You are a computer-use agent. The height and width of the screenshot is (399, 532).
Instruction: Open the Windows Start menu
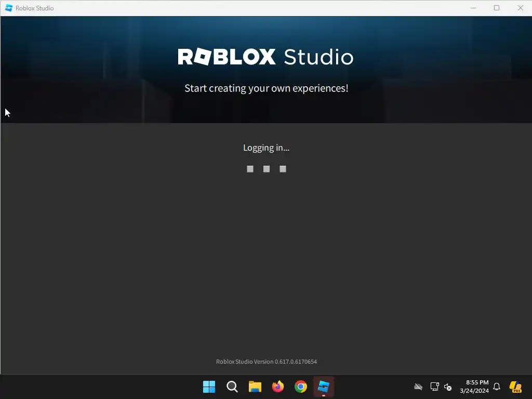tap(209, 387)
